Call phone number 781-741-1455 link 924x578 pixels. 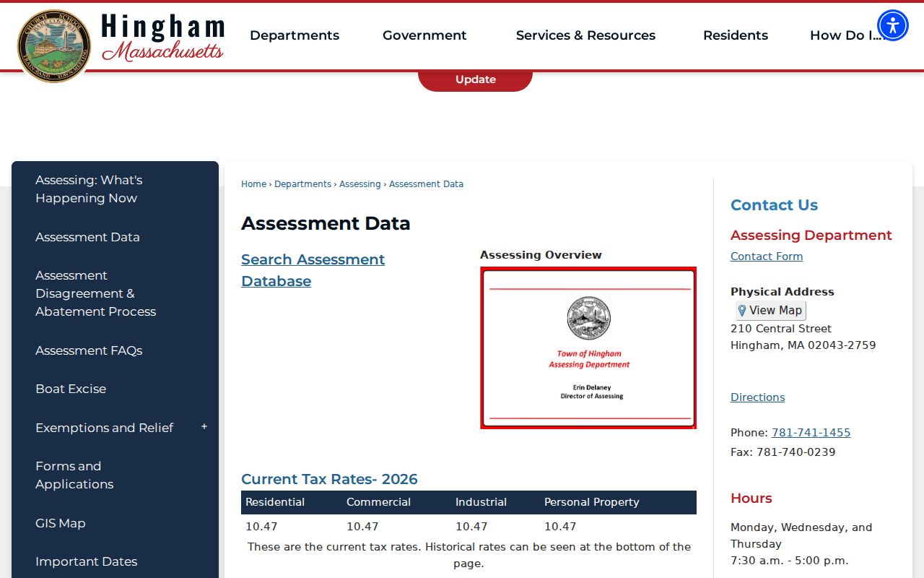[x=811, y=433]
